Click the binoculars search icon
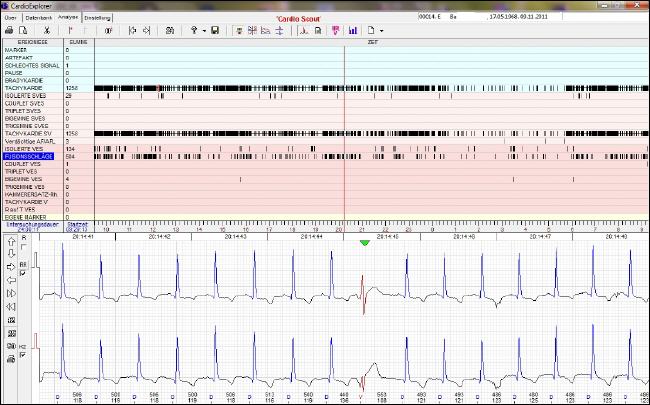Viewport: 650px width, 405px height. 170,30
